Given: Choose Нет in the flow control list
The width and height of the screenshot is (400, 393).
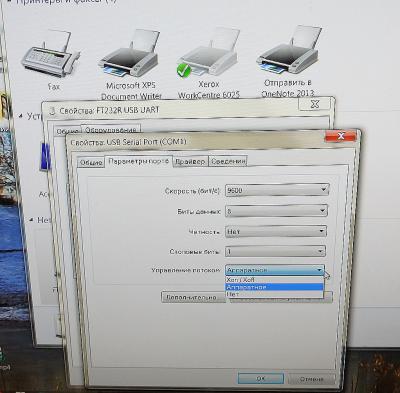Looking at the screenshot, I should click(x=275, y=294).
